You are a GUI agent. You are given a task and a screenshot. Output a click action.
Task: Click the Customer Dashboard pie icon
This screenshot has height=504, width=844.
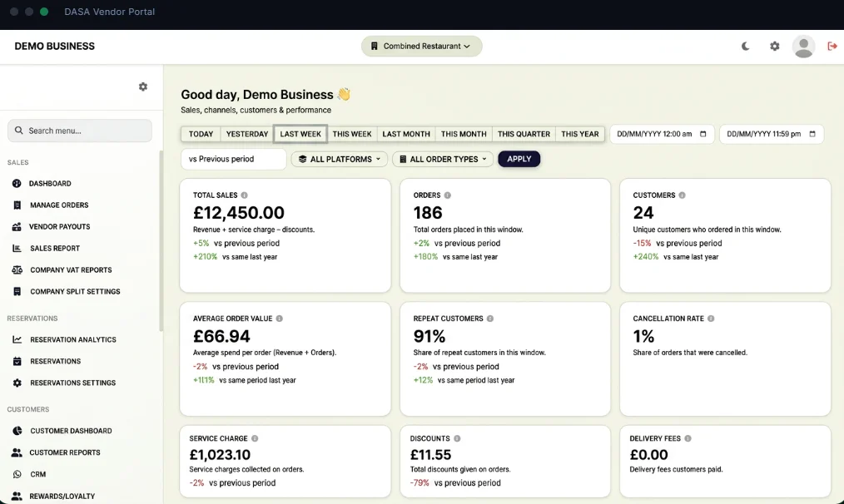pyautogui.click(x=17, y=430)
